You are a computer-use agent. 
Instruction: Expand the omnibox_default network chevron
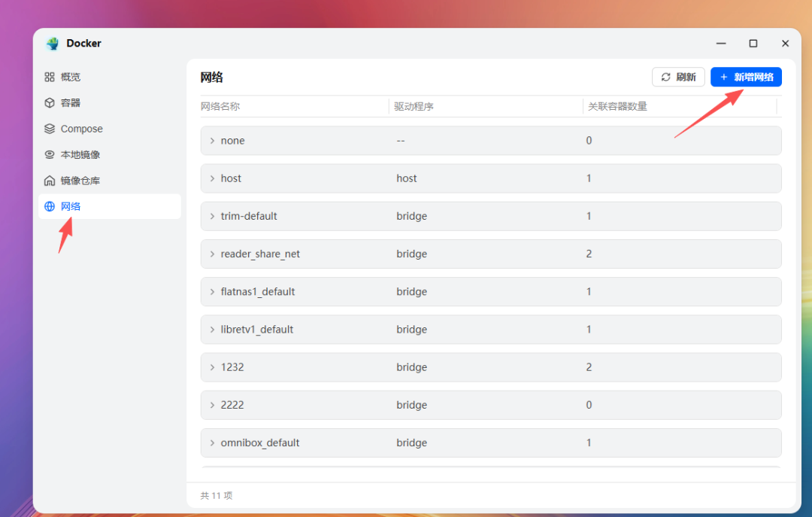212,443
